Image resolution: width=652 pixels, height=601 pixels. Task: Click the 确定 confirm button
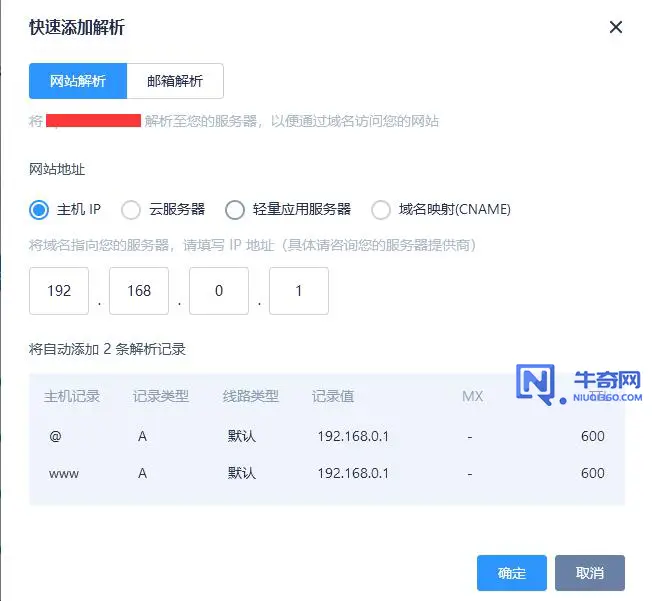point(512,573)
